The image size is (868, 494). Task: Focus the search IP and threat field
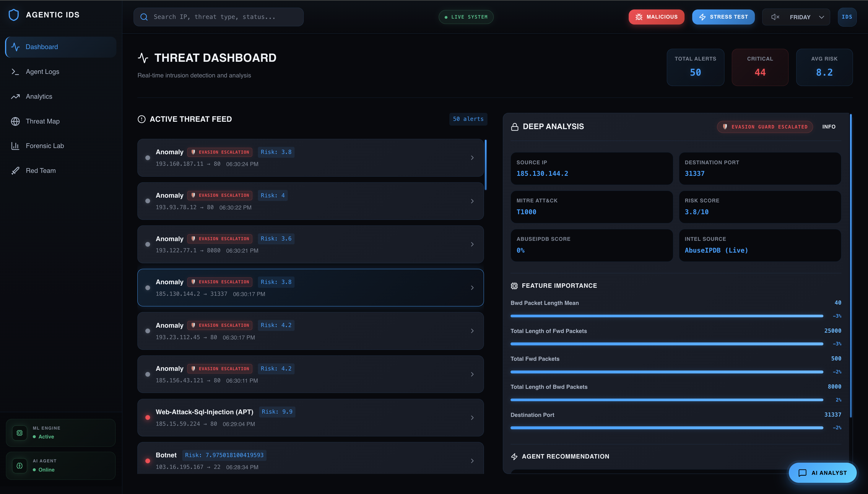[218, 17]
